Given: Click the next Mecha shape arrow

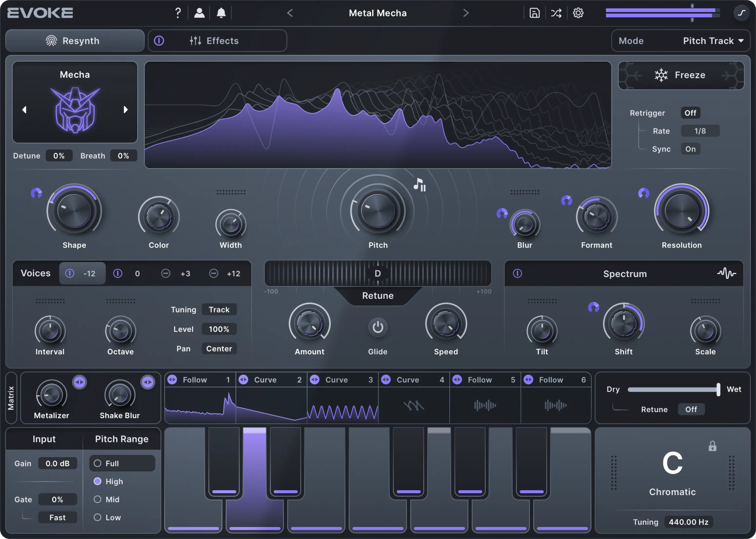Looking at the screenshot, I should tap(126, 110).
